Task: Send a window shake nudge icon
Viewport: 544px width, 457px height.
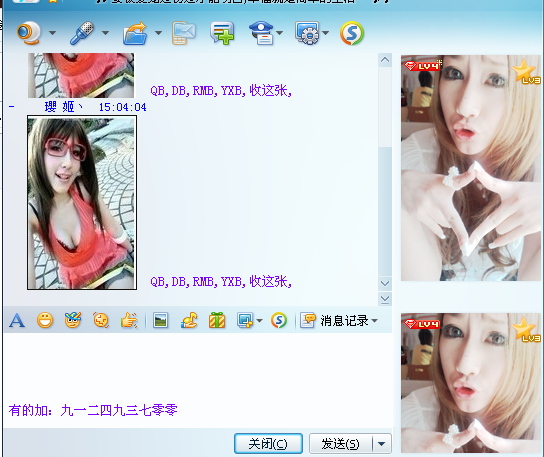Action: (x=101, y=320)
